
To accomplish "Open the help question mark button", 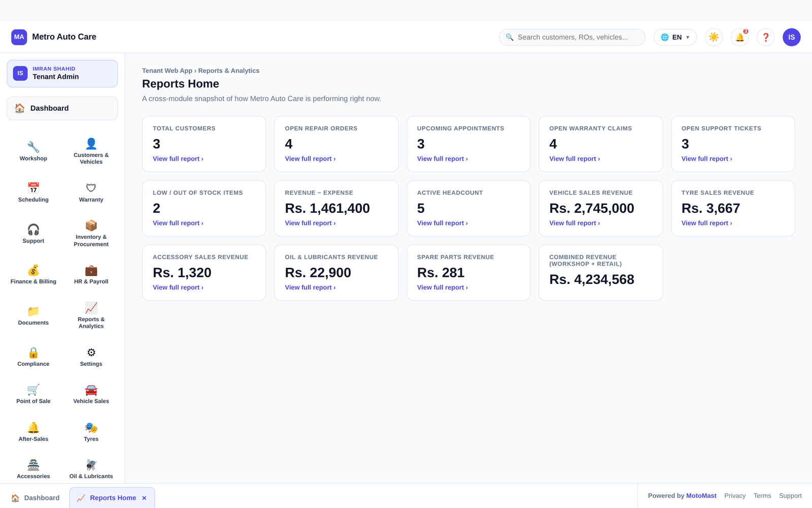I will 765,37.
